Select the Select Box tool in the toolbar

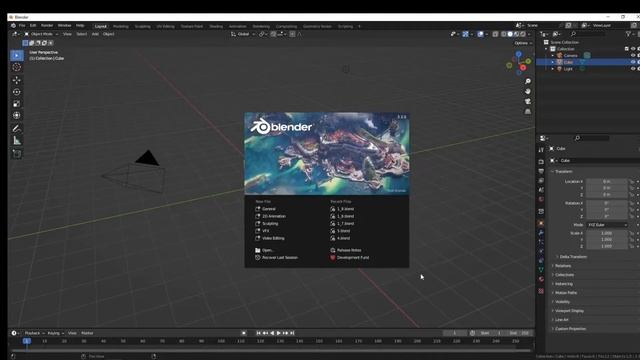(x=17, y=55)
